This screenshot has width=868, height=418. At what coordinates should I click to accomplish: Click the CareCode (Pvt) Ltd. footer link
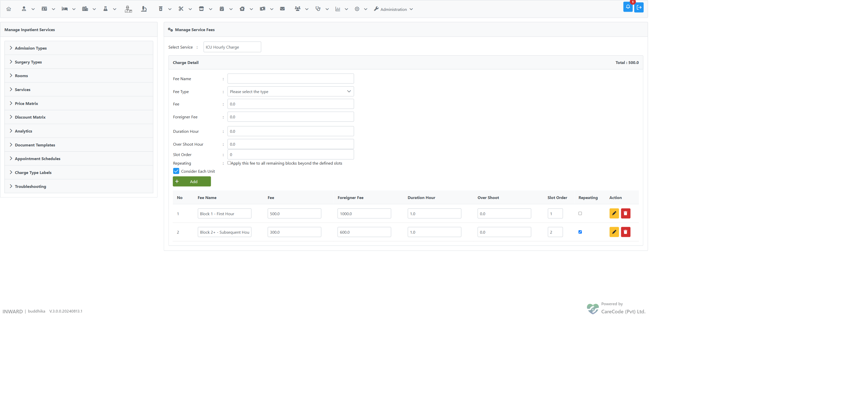click(623, 312)
